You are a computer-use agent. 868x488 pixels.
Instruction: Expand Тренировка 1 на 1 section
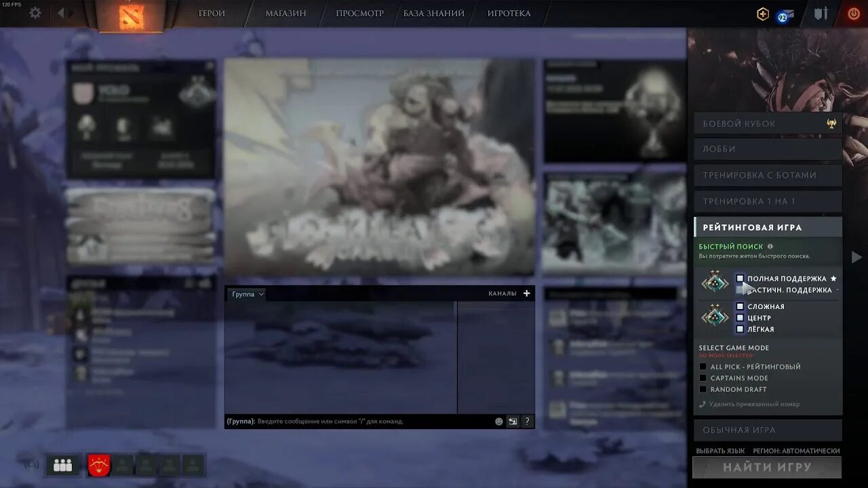click(768, 201)
